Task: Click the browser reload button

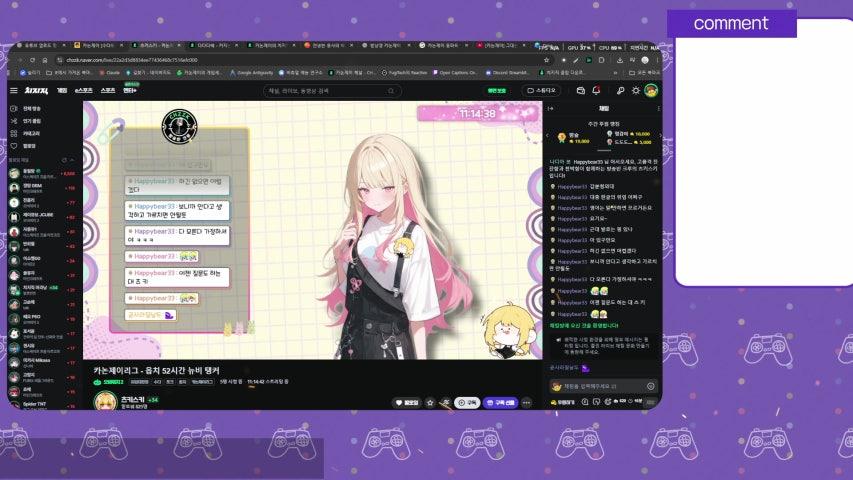Action: coord(32,60)
